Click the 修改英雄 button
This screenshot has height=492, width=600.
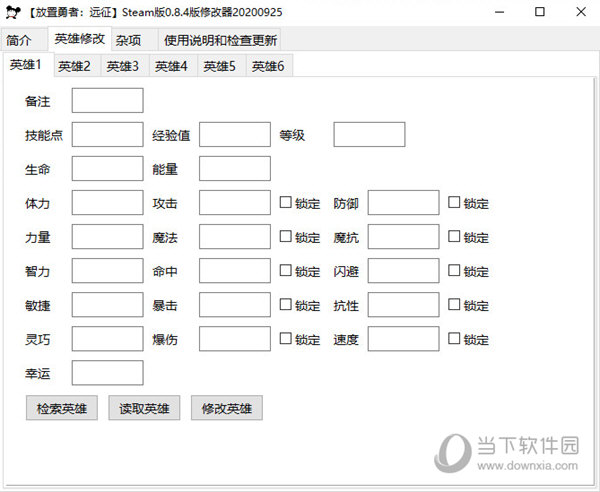(x=227, y=408)
